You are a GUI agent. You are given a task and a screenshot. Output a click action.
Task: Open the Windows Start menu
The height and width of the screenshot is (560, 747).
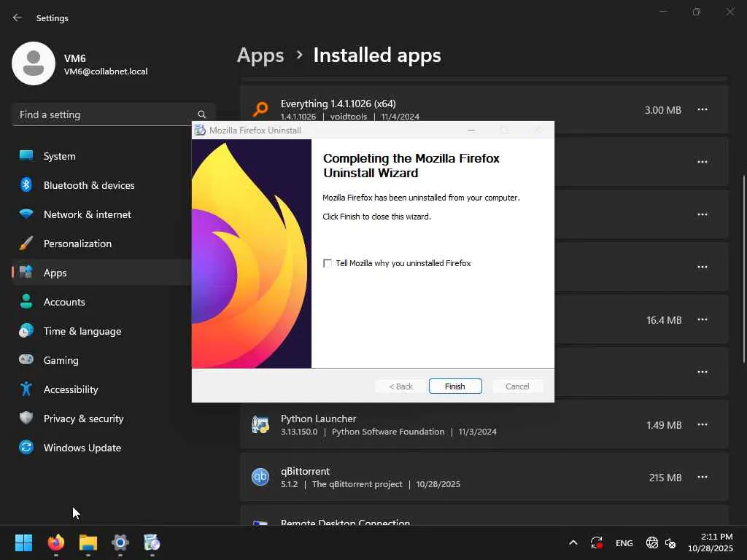(x=24, y=542)
